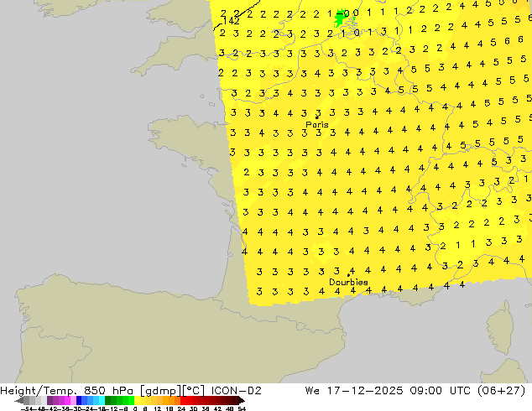
Task: Click the 09:00 UTC time text
Action: pyautogui.click(x=440, y=391)
